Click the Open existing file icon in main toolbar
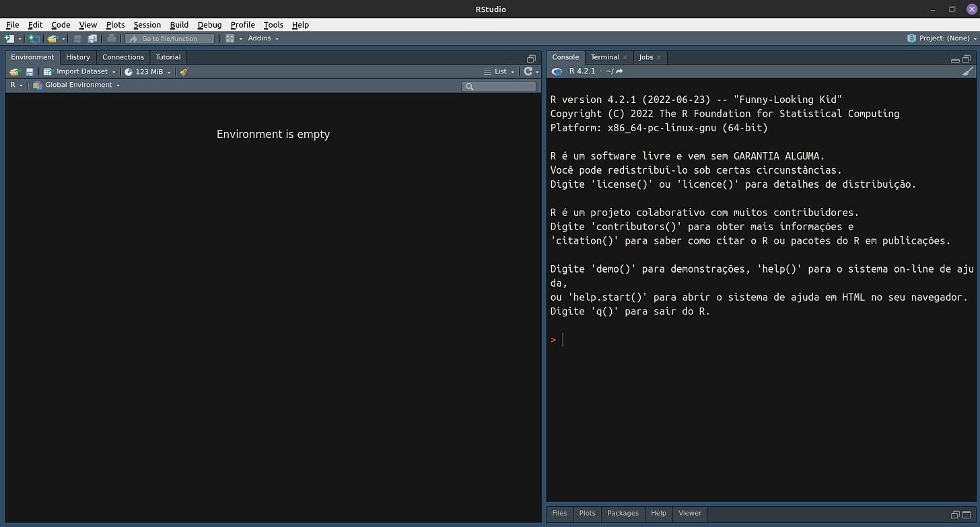 [x=53, y=38]
